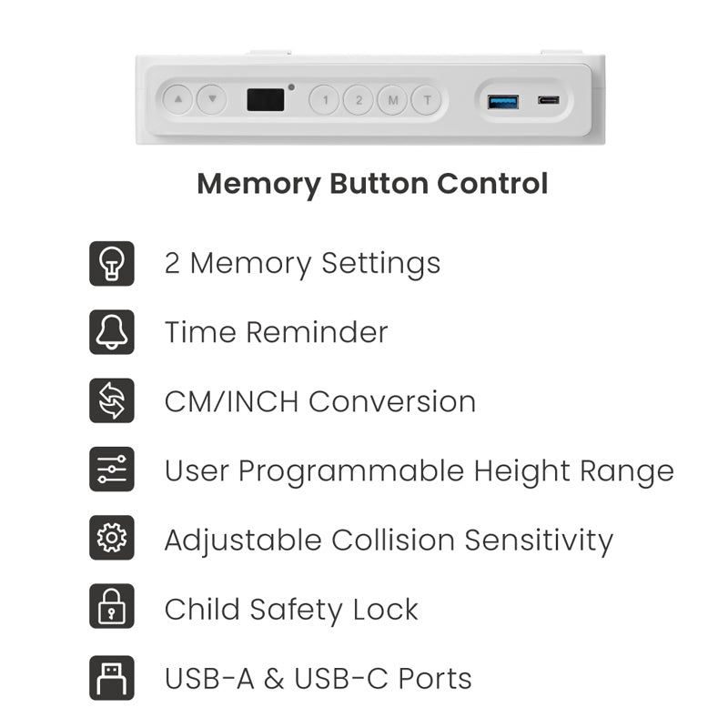The height and width of the screenshot is (728, 728).
Task: Click the lightbulb memory settings icon
Action: (112, 264)
